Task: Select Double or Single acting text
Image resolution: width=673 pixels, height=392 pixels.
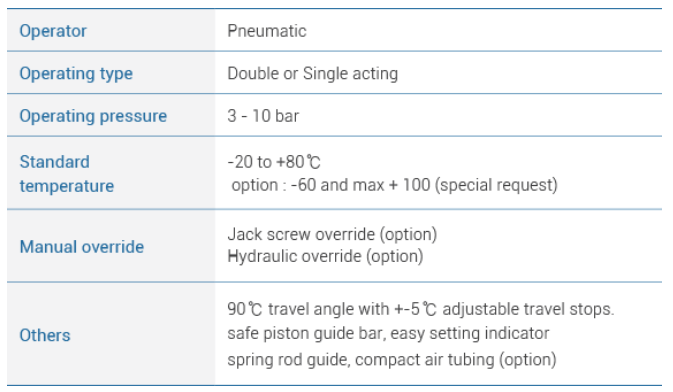Action: [312, 74]
